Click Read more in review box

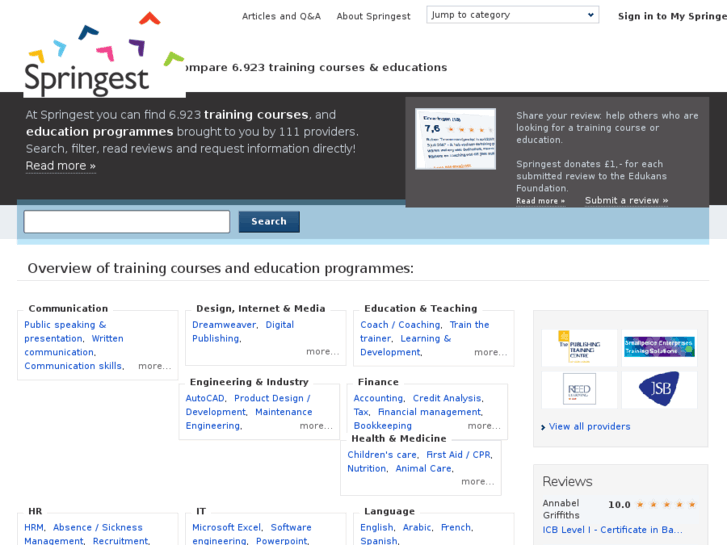click(x=541, y=201)
